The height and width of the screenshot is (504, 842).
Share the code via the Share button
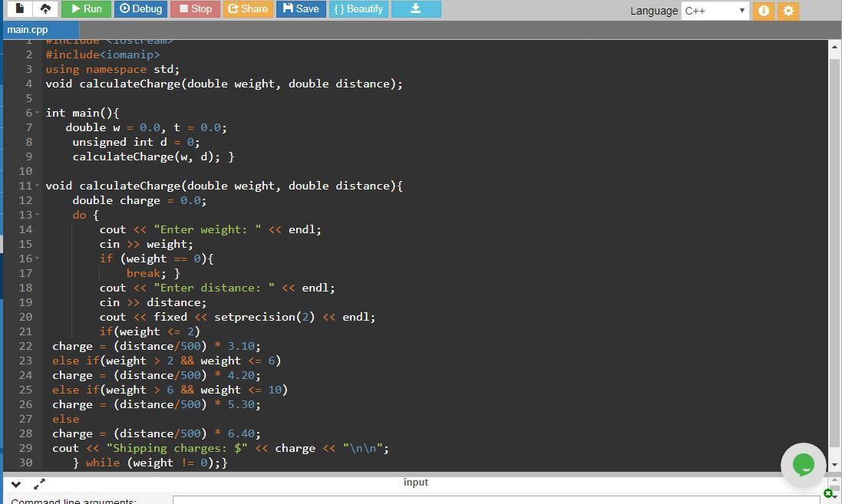[247, 9]
